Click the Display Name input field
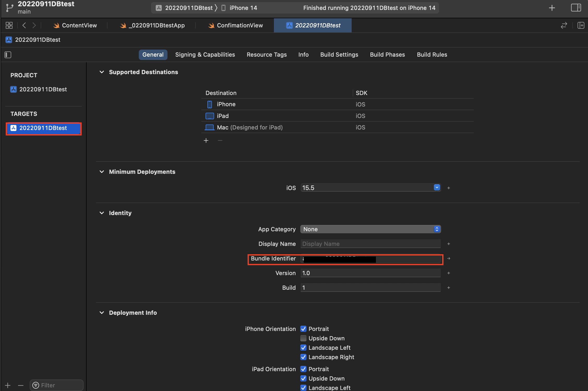588x391 pixels. pos(371,244)
